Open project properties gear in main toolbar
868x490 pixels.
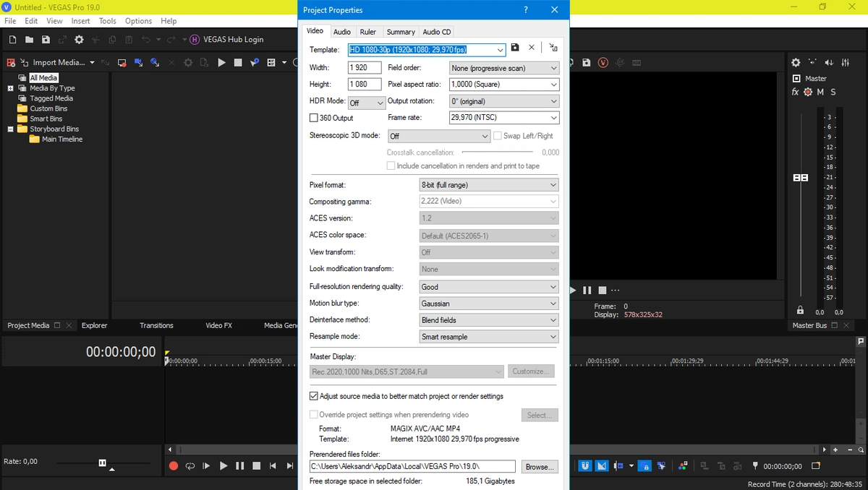click(79, 40)
